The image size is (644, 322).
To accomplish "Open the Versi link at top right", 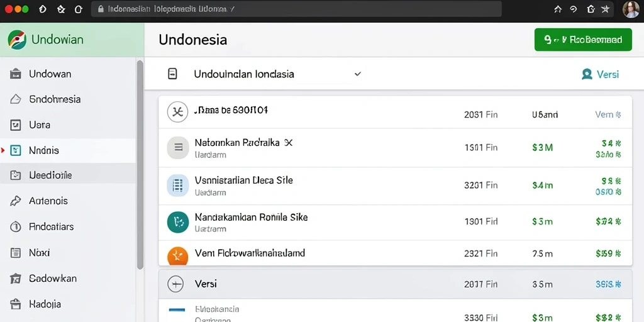I will [x=608, y=74].
